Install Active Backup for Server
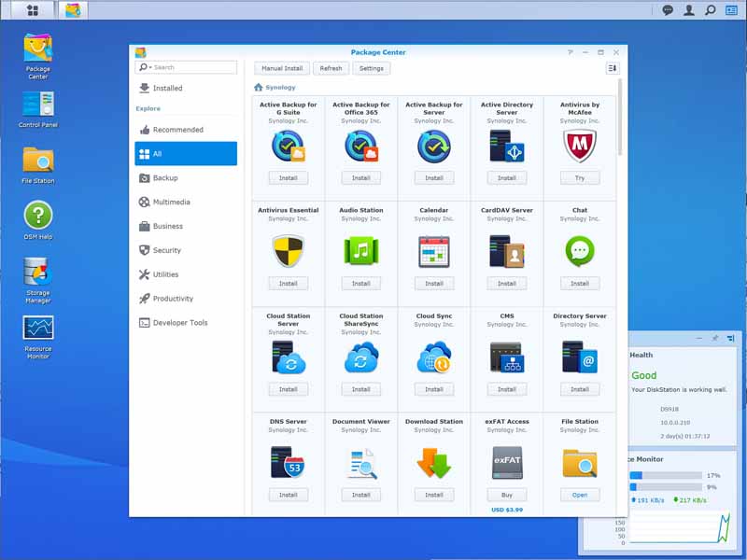Screen dimensions: 747x560 (434, 177)
